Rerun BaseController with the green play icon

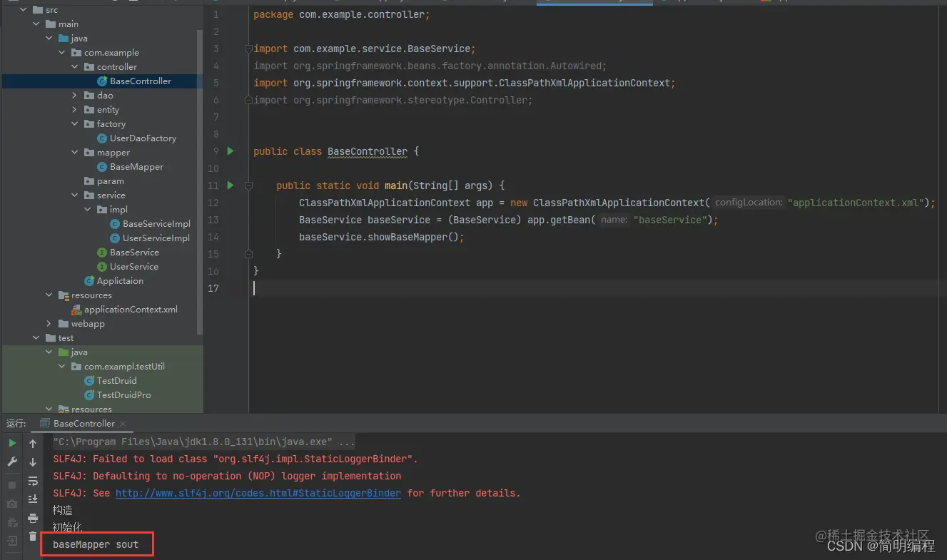click(x=12, y=444)
